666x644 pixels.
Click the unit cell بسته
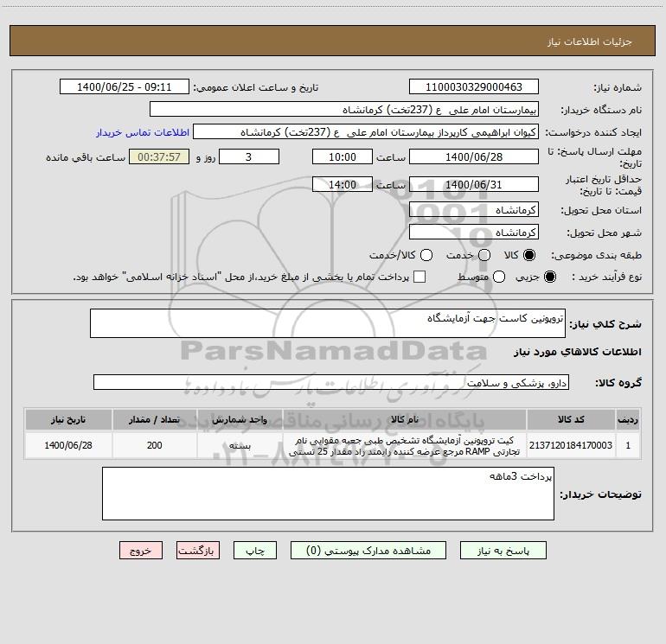click(x=240, y=445)
